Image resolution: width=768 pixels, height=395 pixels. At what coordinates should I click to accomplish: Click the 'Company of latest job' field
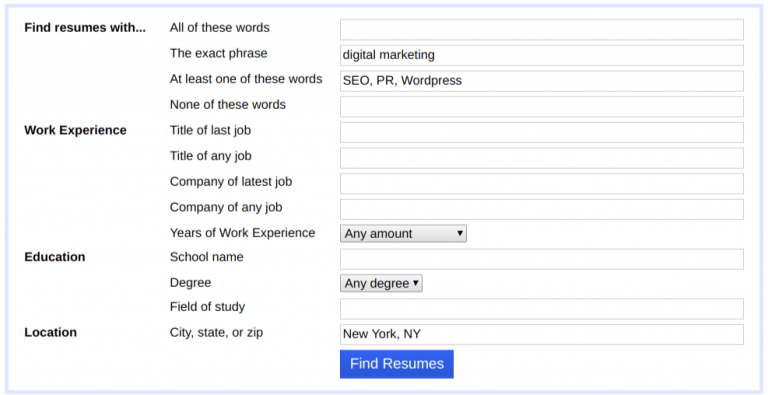point(542,183)
